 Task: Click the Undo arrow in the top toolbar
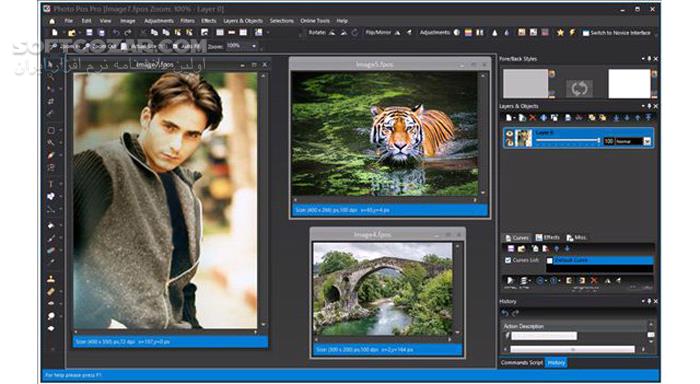click(116, 33)
